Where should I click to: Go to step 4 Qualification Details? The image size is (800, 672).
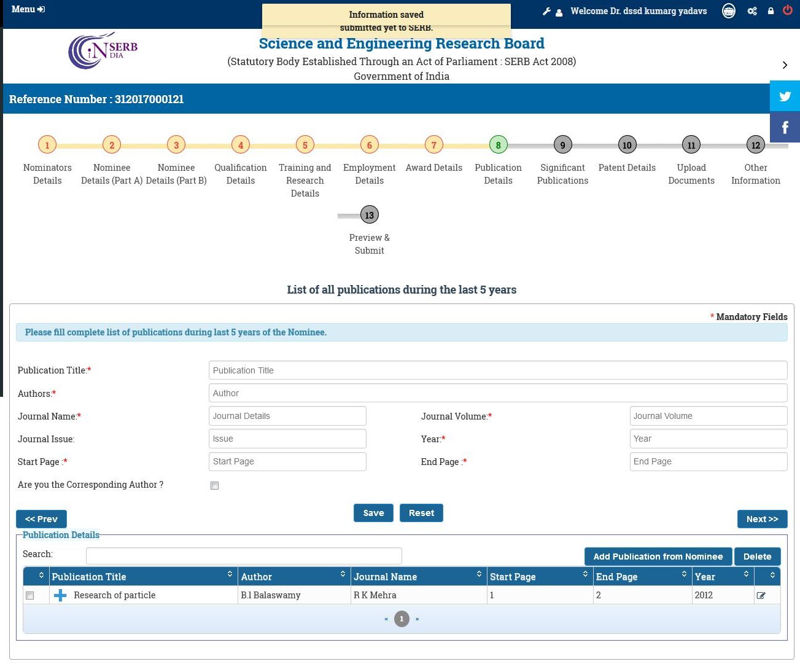241,145
